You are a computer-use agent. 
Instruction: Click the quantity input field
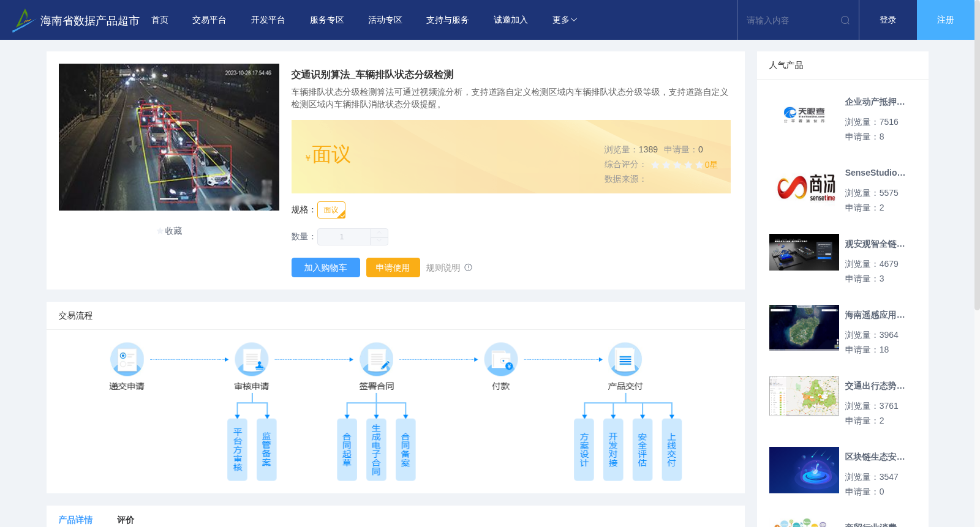click(344, 237)
